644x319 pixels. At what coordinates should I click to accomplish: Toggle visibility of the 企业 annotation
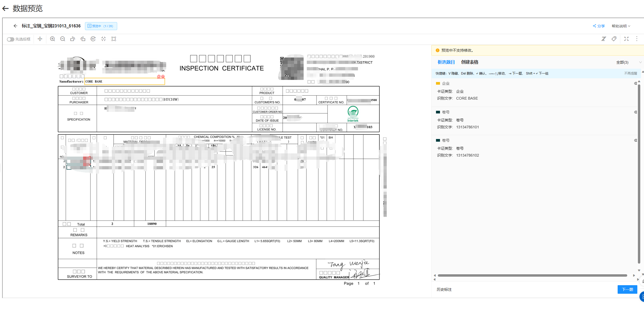635,83
